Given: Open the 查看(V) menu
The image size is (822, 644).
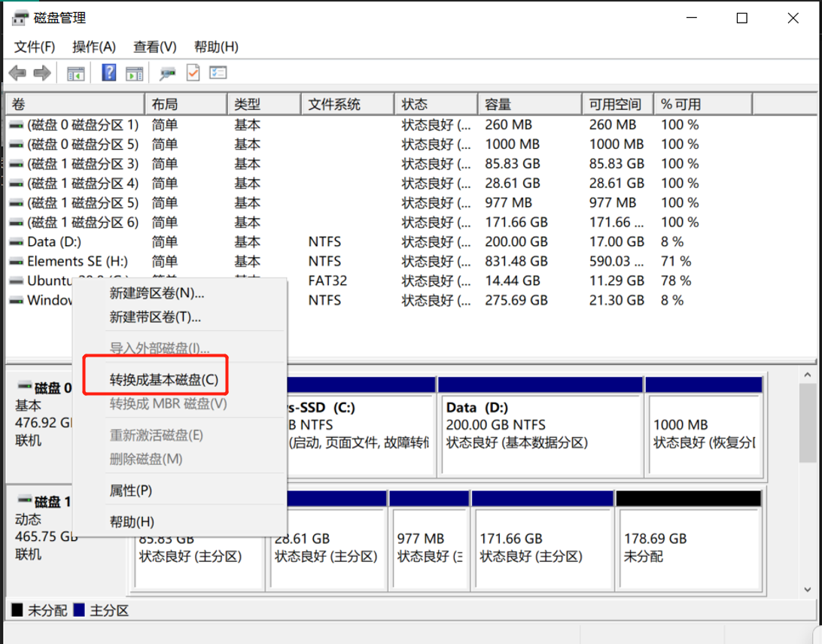Looking at the screenshot, I should pos(154,47).
